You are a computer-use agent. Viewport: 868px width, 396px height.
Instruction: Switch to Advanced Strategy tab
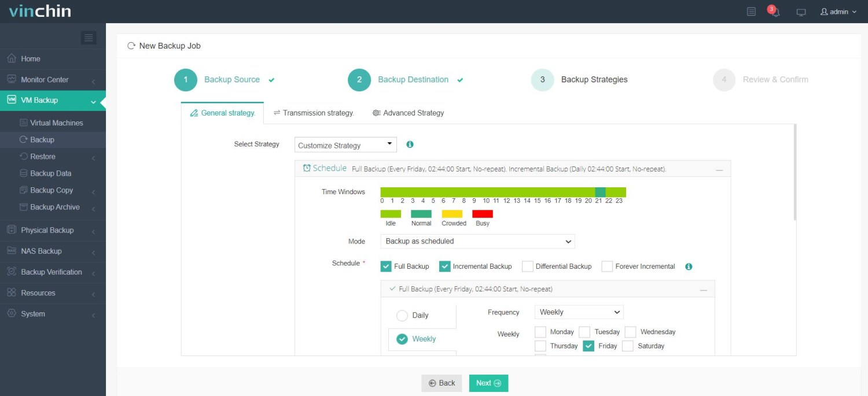[x=408, y=113]
